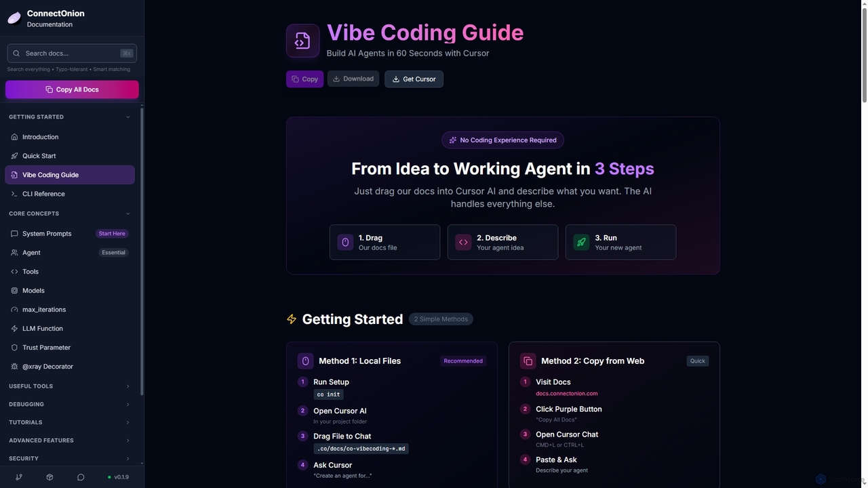
Task: Click the Quick Start rocket icon
Action: pos(15,156)
